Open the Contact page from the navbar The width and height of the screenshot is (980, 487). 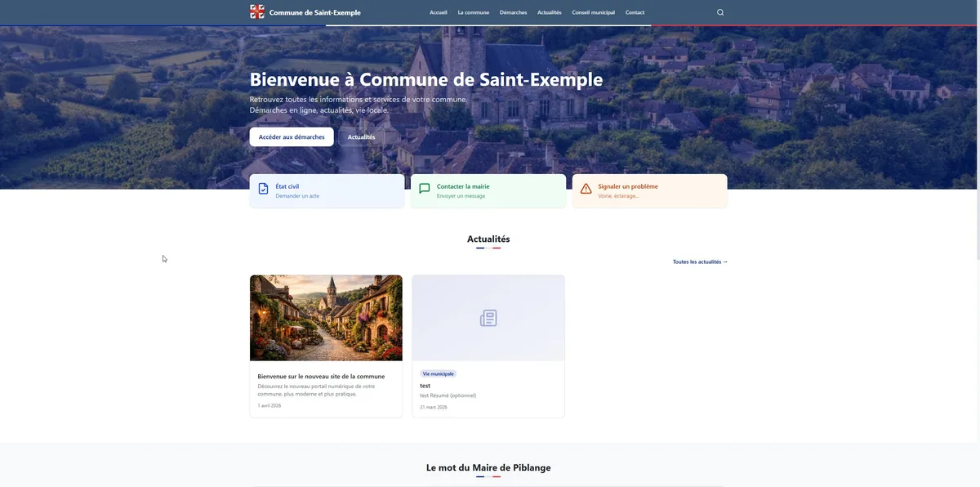[634, 12]
